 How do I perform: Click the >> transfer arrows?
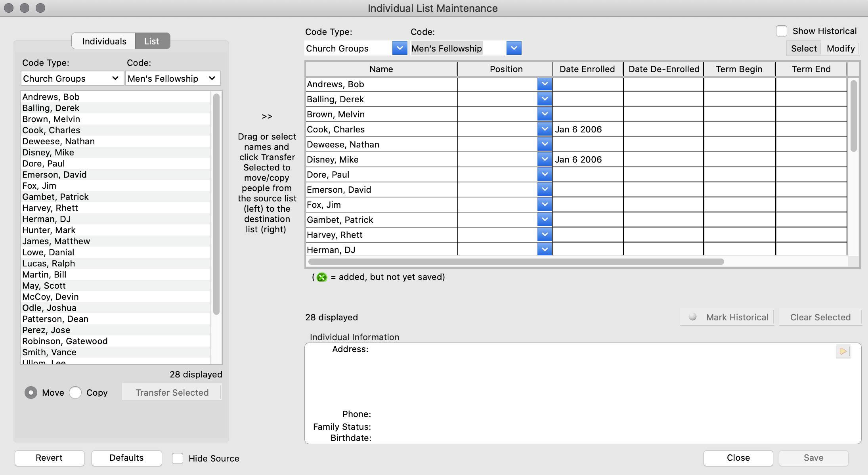[267, 117]
